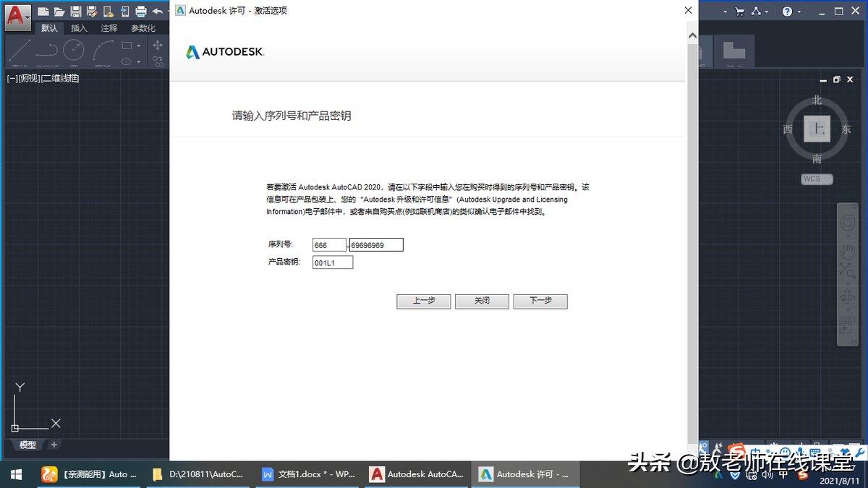This screenshot has height=488, width=868.
Task: Toggle object snap in the status bar
Action: click(703, 447)
